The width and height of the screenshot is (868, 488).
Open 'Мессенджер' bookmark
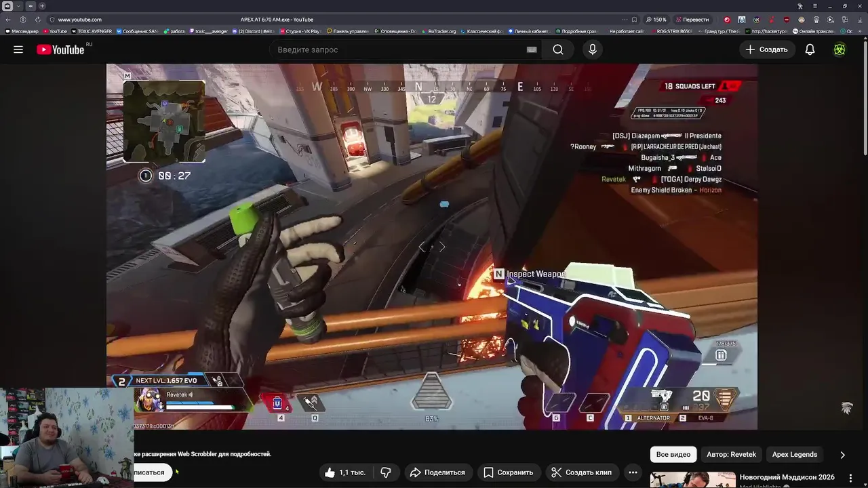click(22, 31)
